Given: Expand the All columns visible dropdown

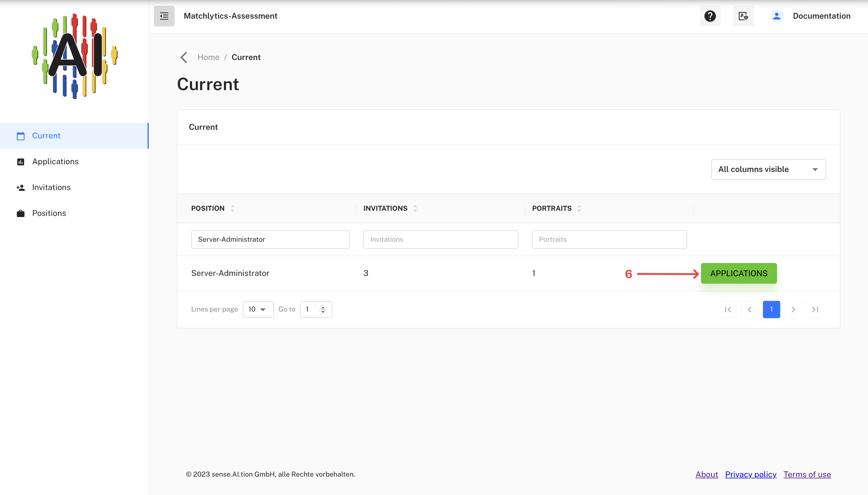Looking at the screenshot, I should (768, 169).
